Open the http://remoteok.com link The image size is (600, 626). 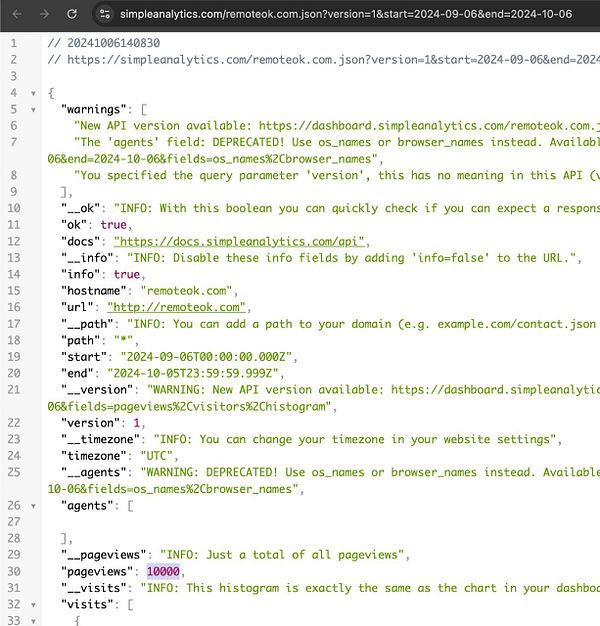176,307
